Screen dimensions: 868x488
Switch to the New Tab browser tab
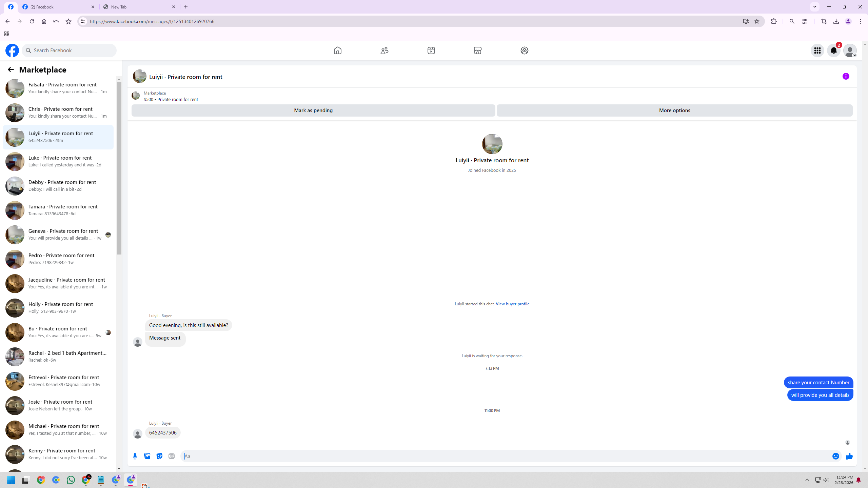(139, 7)
